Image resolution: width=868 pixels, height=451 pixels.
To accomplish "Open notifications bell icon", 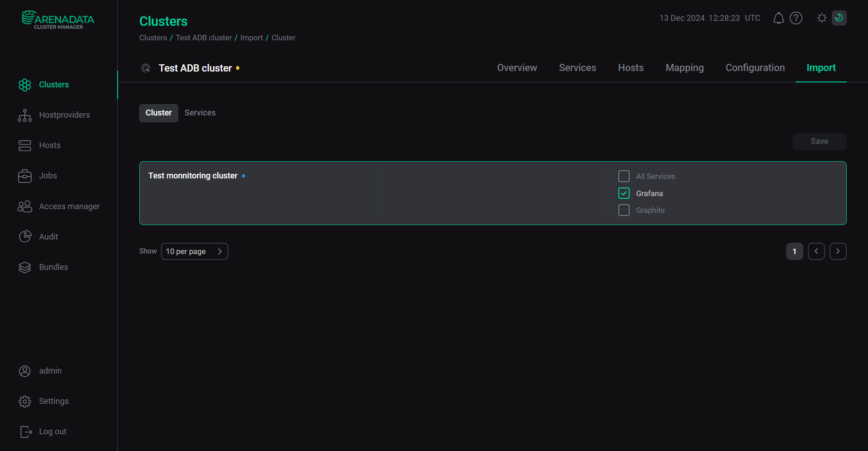I will click(x=778, y=18).
